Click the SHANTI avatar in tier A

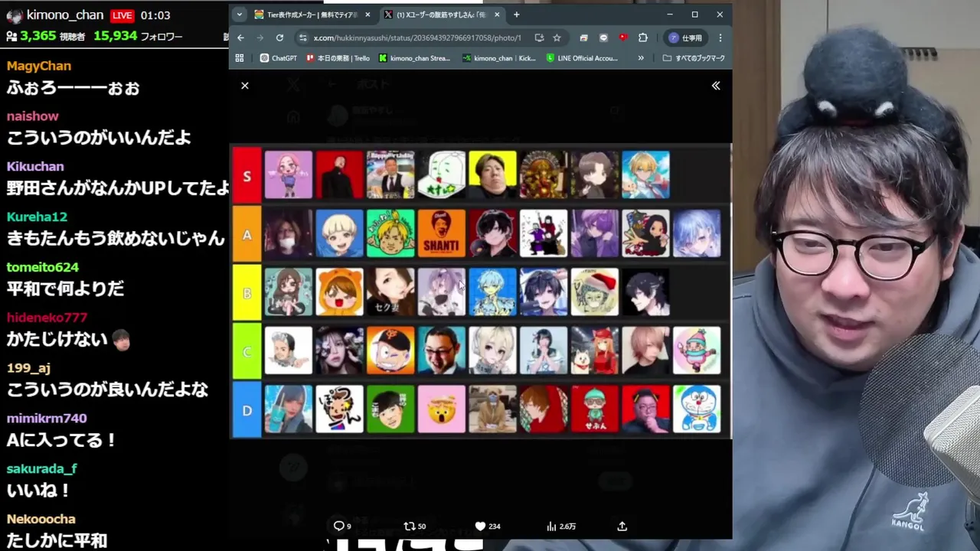tap(442, 233)
